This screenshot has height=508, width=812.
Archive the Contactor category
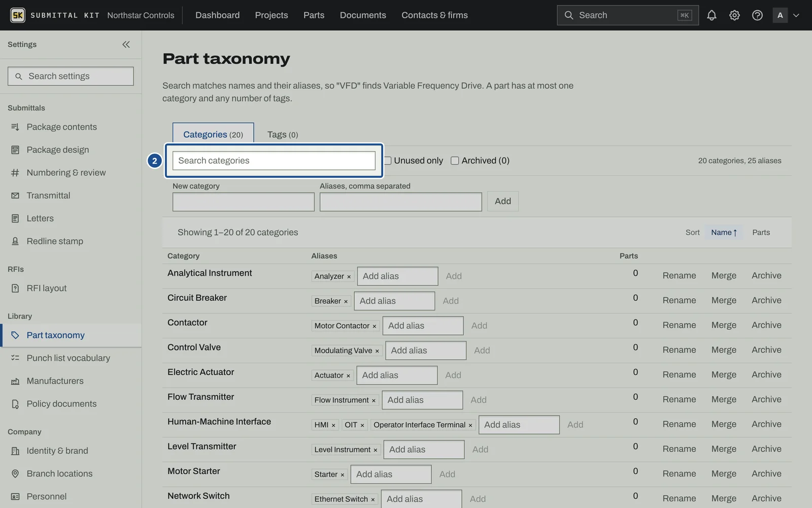coord(766,325)
